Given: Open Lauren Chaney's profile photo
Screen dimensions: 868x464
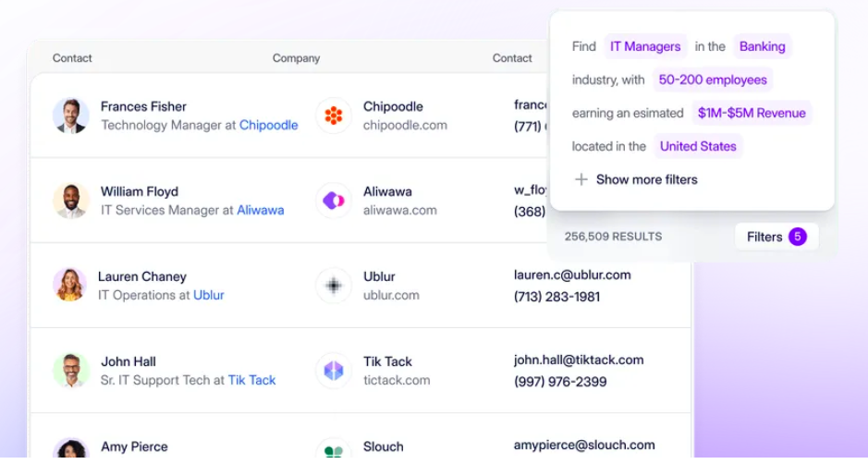Looking at the screenshot, I should click(x=69, y=286).
